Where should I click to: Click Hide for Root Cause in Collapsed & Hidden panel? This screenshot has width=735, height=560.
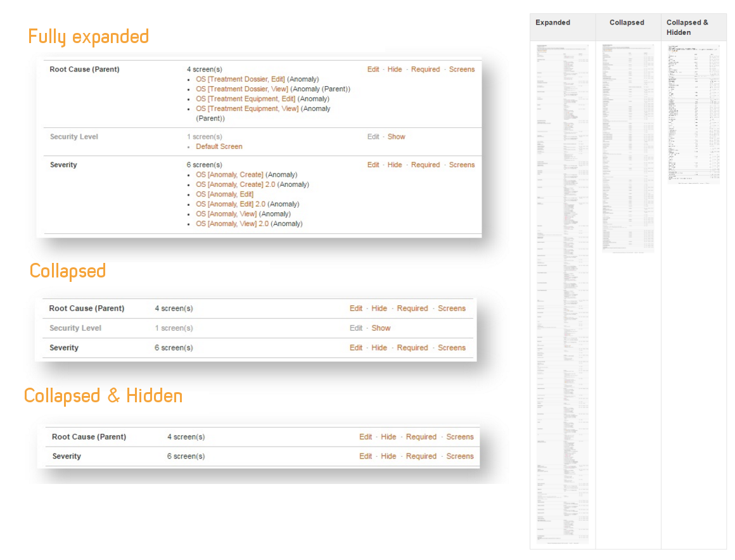(x=388, y=436)
